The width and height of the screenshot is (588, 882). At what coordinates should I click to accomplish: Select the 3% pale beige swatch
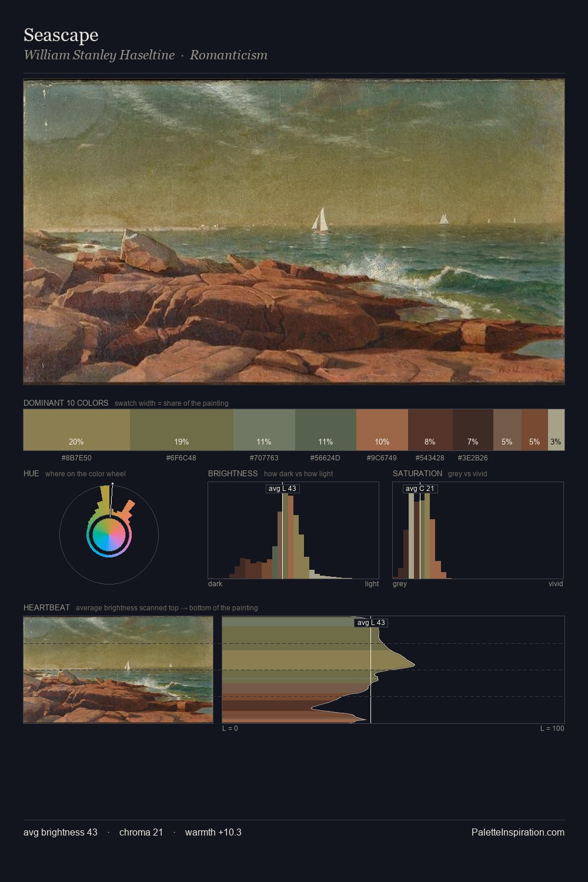[x=556, y=430]
